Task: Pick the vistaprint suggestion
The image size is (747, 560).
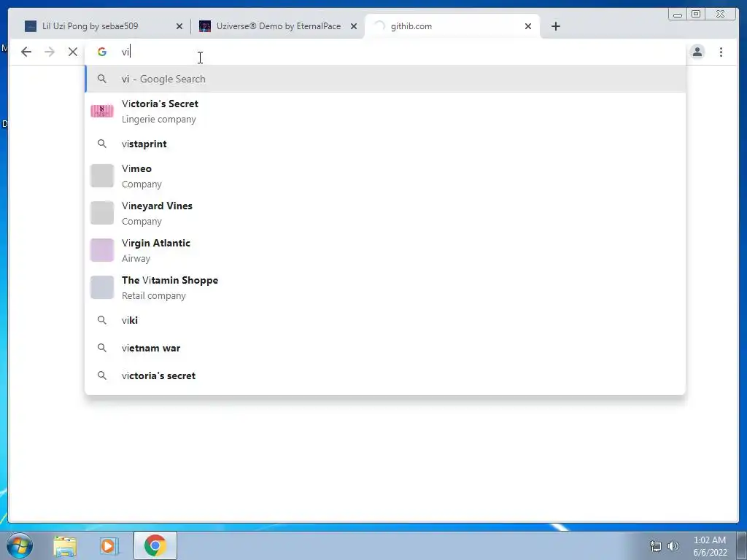Action: (385, 144)
